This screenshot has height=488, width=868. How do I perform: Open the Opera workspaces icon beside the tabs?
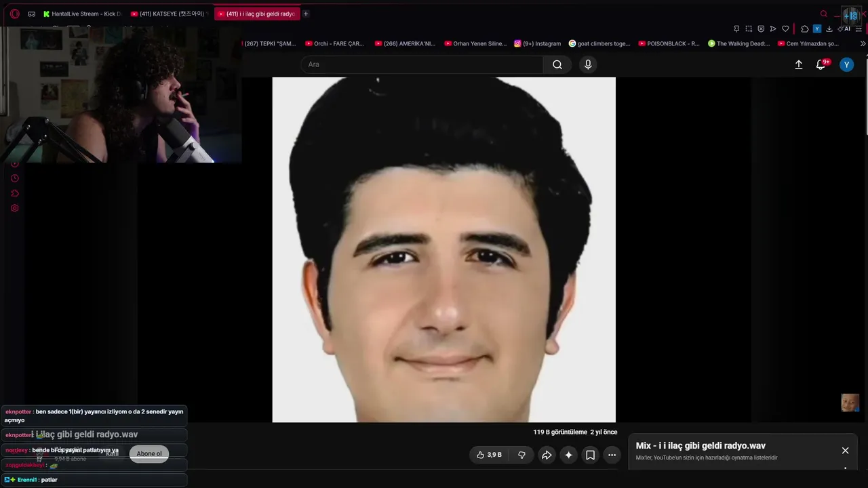pos(31,14)
